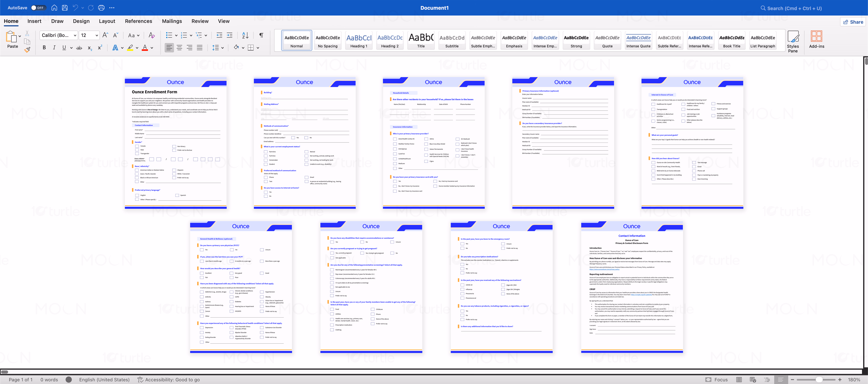Copy selection with copy icon
This screenshot has height=384, width=868.
(27, 41)
